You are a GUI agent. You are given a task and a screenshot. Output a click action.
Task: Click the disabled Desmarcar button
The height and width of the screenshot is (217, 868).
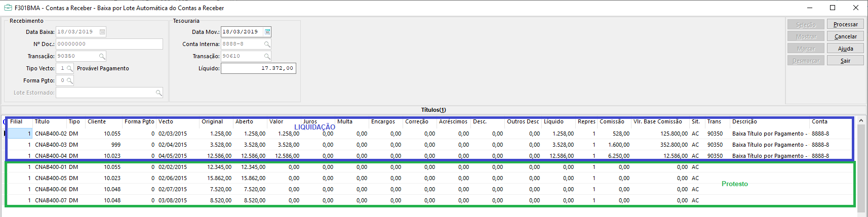tap(806, 61)
